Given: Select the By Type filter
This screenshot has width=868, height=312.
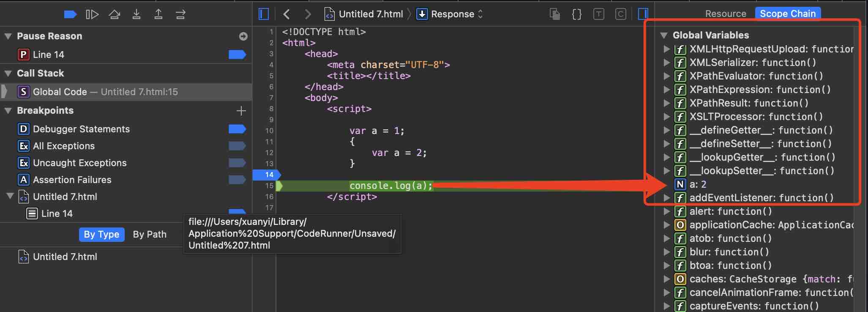Looking at the screenshot, I should point(101,234).
